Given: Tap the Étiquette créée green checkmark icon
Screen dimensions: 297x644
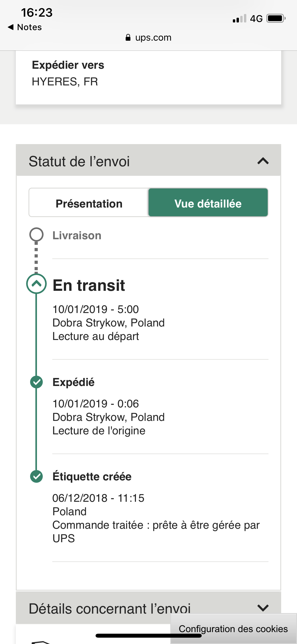Looking at the screenshot, I should 36,476.
